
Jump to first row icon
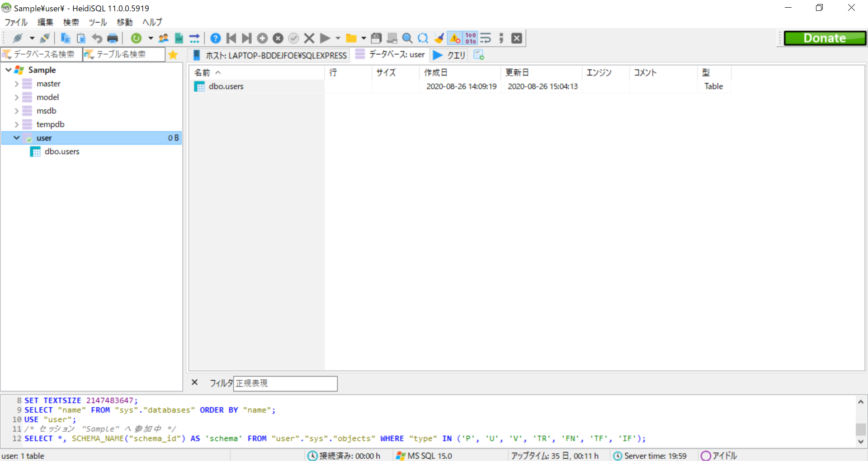[x=231, y=38]
